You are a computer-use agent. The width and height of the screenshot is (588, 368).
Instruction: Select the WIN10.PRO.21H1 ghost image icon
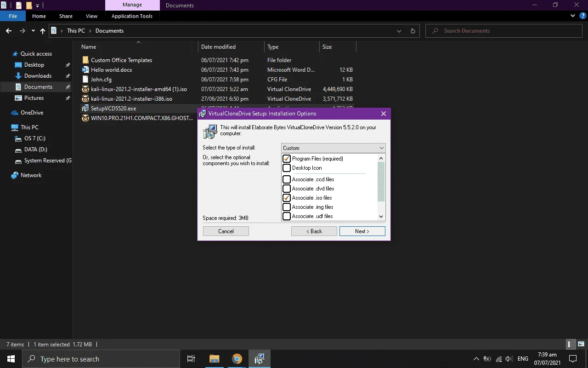coord(85,118)
